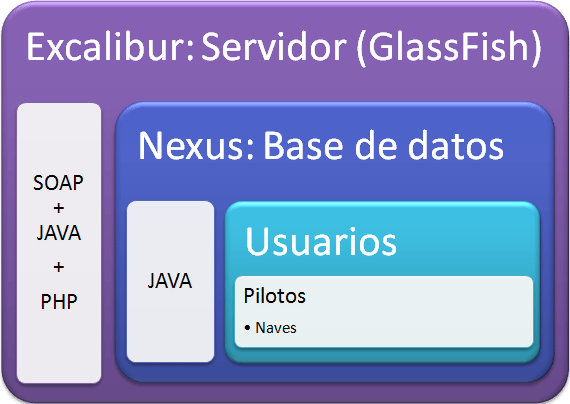The height and width of the screenshot is (404, 570).
Task: Click the word Nexus in blue box
Action: 191,145
